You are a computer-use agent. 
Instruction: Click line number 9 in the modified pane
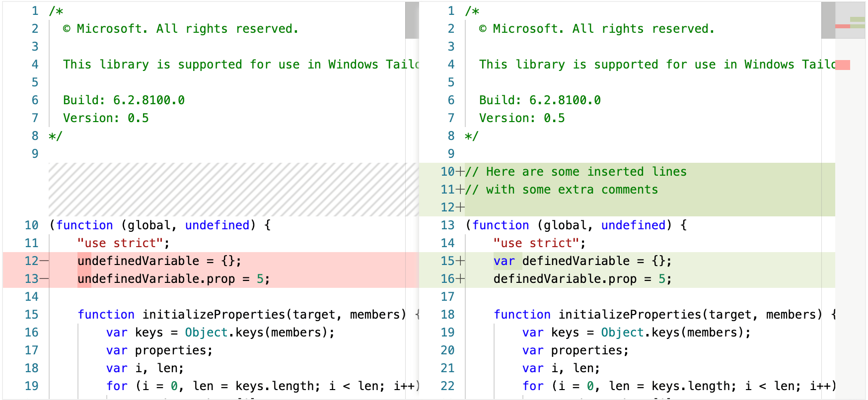point(451,154)
